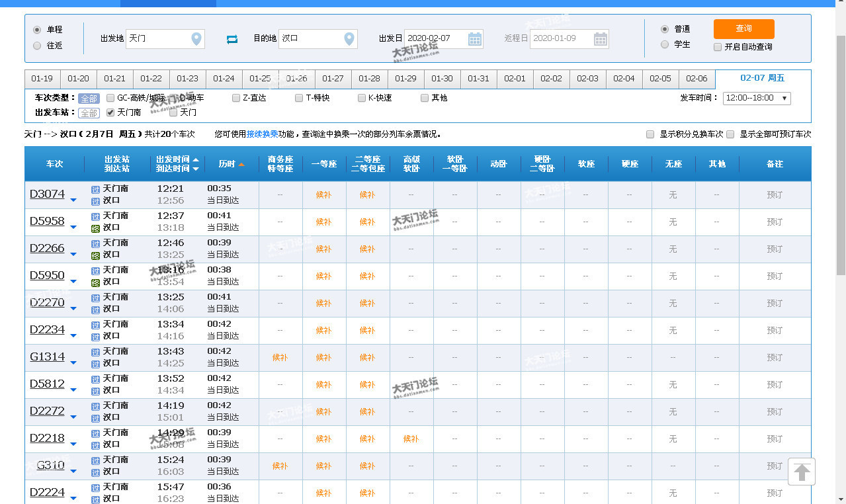Check the GC-高铁/城际 train type filter

110,98
